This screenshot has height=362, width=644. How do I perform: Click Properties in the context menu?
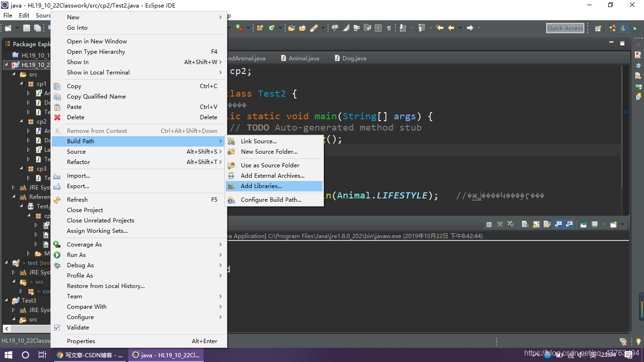coord(139,341)
